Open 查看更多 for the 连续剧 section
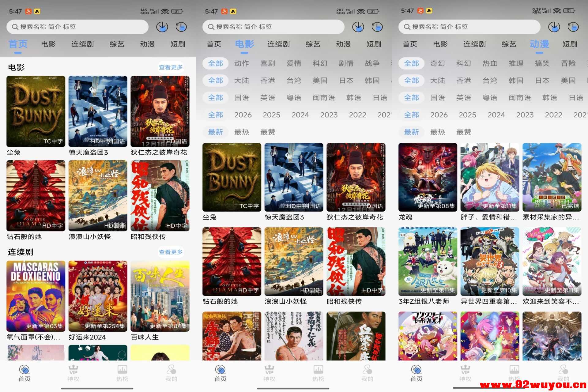 (x=171, y=252)
